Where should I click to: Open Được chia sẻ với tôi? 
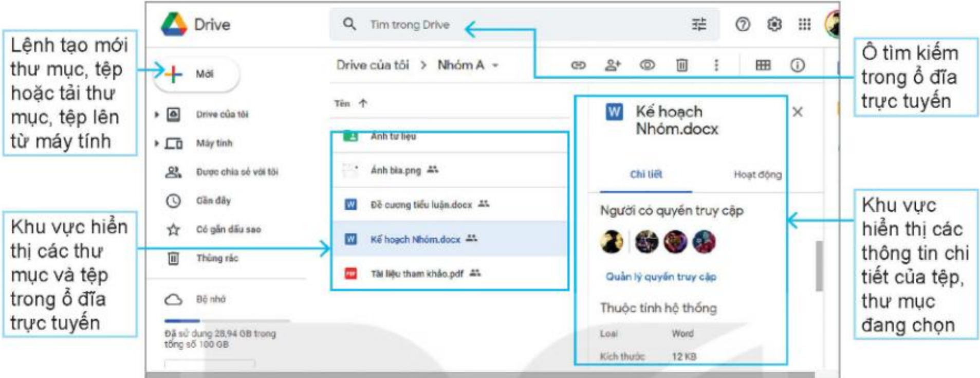(236, 172)
